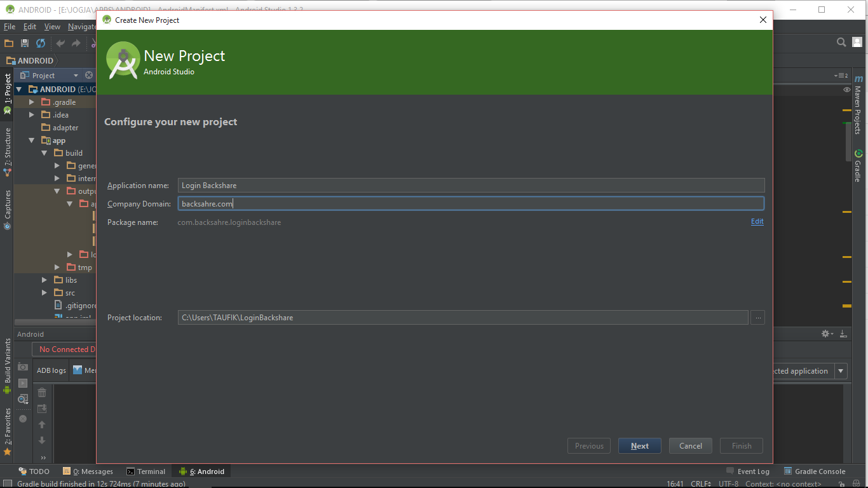Open Android Monitor settings gear icon
This screenshot has width=868, height=488.
[x=826, y=333]
